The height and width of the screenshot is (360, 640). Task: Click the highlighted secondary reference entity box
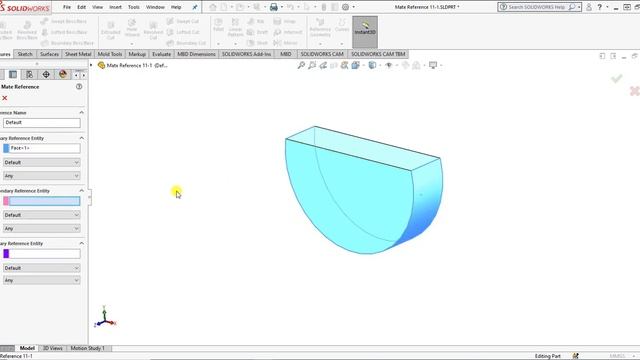tap(45, 201)
